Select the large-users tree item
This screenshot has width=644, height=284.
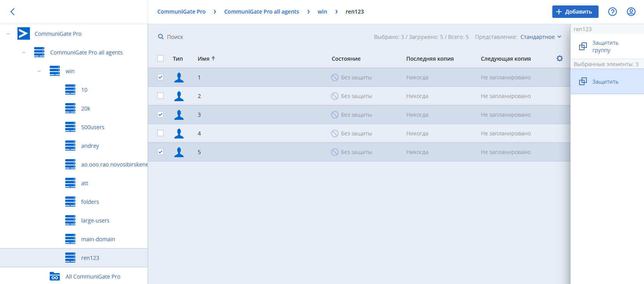click(x=95, y=221)
